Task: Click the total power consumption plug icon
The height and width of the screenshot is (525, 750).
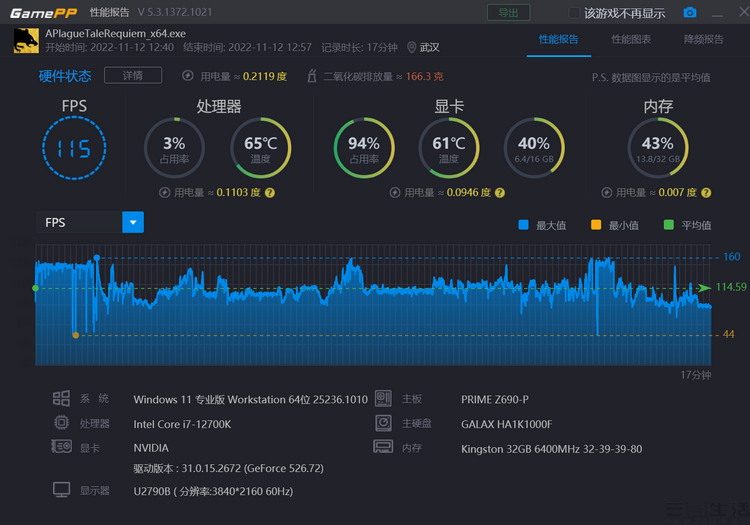Action: (x=188, y=76)
